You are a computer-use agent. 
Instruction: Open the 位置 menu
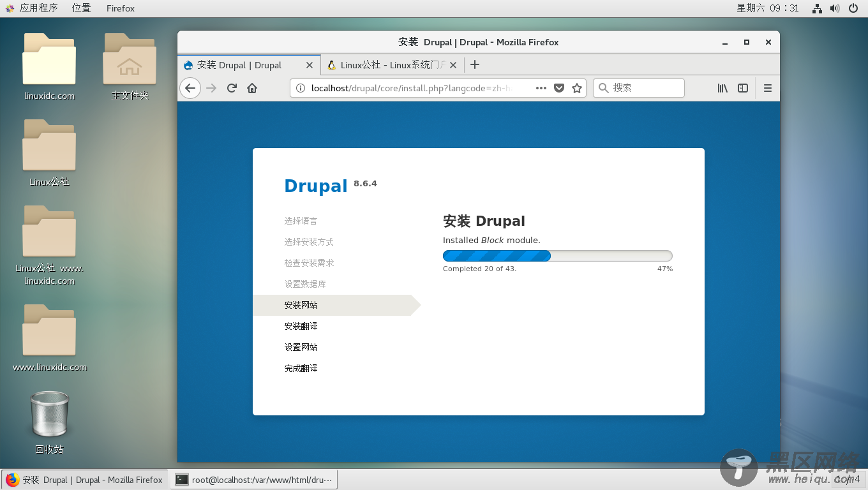click(81, 8)
